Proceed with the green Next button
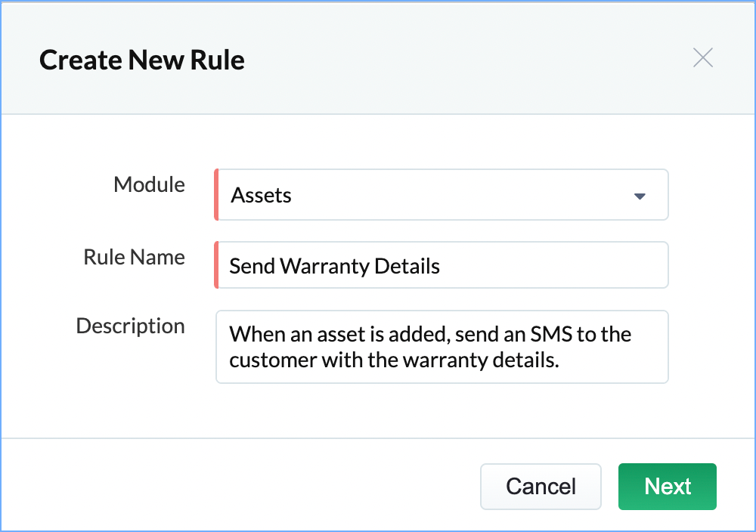Screen dimensions: 756x532 667,486
